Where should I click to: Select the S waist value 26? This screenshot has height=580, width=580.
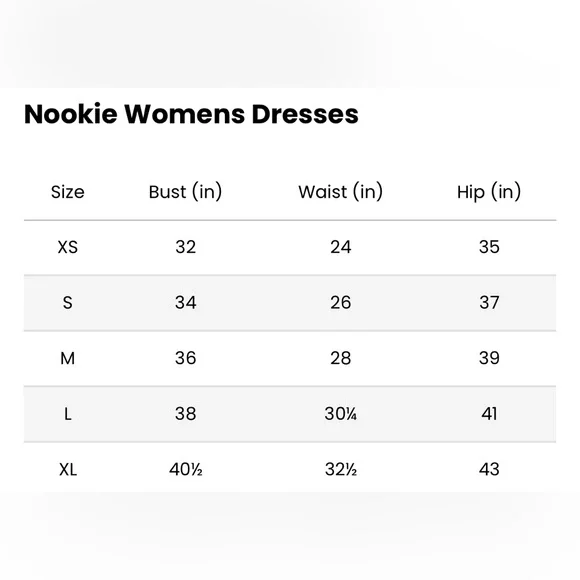coord(341,303)
